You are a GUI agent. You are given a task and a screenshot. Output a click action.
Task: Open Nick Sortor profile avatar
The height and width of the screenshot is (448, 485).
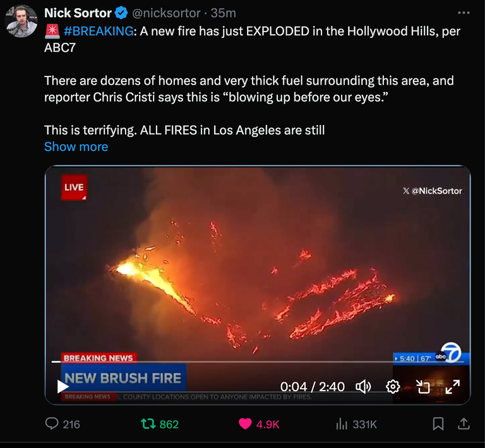pyautogui.click(x=21, y=21)
